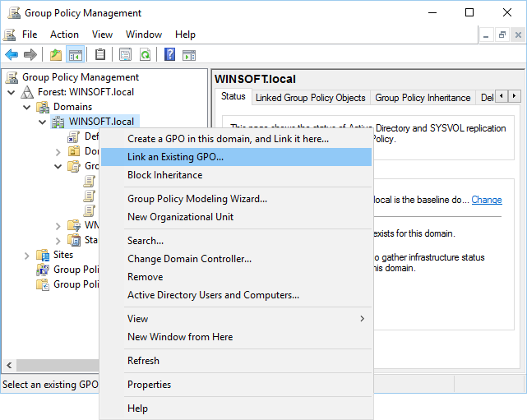Click the Show/Hide Action Pane toolbar icon
This screenshot has height=420, width=527.
point(189,55)
